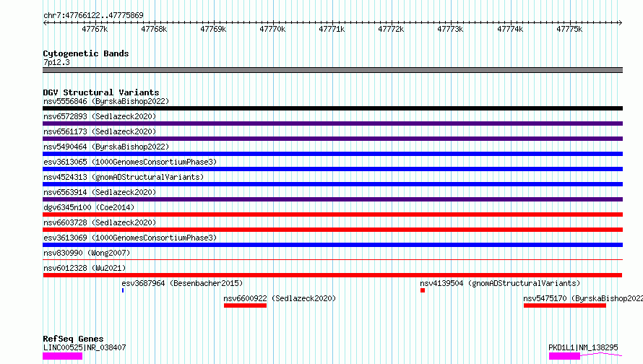Click the chr7:47766122..47775869 coordinate label

(x=93, y=15)
